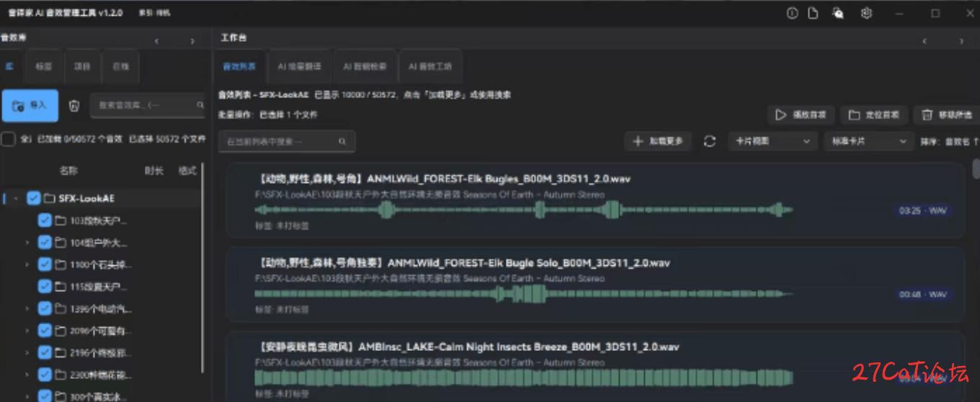Screen dimensions: 980x402
Task: Click the trash icon beside the 导入 button
Action: (x=73, y=106)
